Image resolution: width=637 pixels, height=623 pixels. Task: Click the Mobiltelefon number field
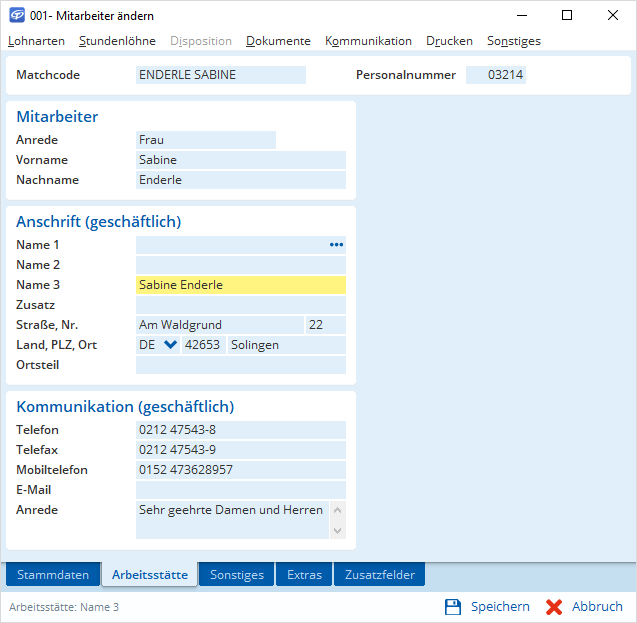[240, 470]
